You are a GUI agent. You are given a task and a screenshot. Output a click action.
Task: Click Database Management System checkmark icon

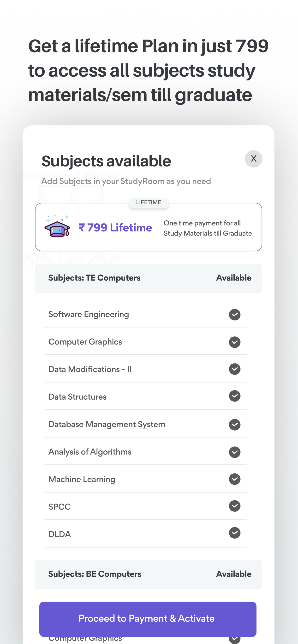pyautogui.click(x=235, y=425)
